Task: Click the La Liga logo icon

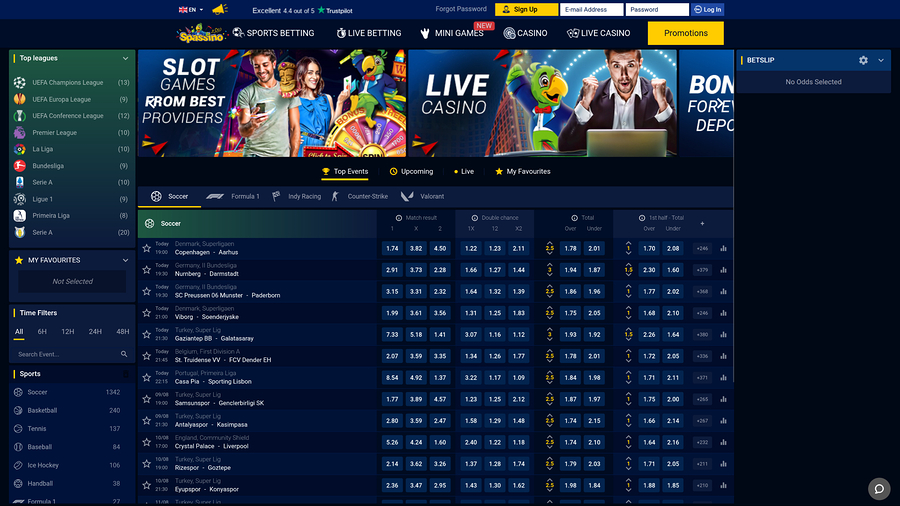Action: pos(20,149)
